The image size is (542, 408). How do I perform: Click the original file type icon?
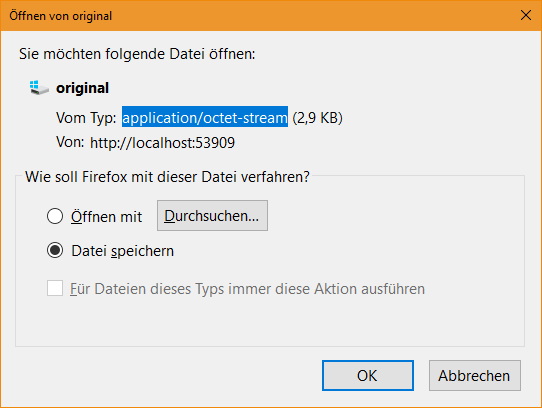pyautogui.click(x=39, y=87)
